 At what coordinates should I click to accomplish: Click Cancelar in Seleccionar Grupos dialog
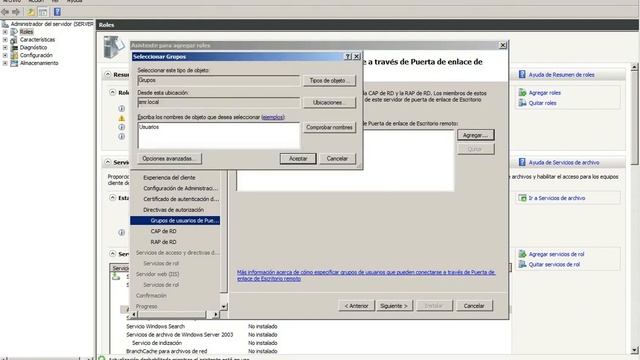[337, 158]
